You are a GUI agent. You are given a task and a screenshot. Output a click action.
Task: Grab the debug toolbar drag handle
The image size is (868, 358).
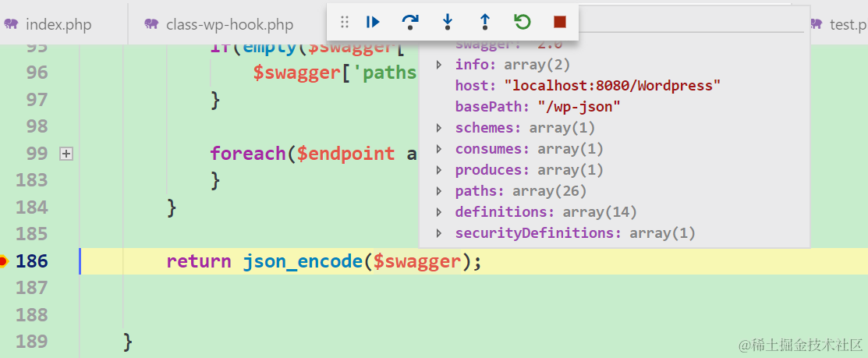click(x=345, y=22)
